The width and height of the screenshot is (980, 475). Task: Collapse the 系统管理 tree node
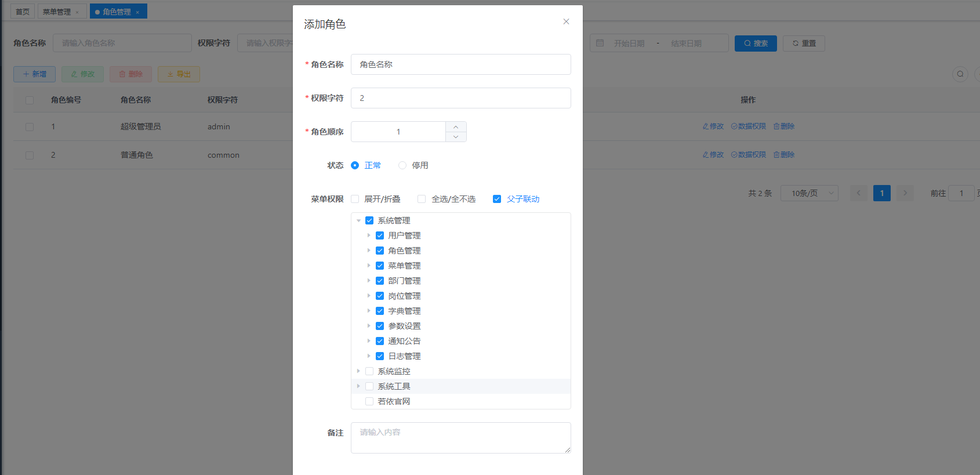[x=358, y=220]
